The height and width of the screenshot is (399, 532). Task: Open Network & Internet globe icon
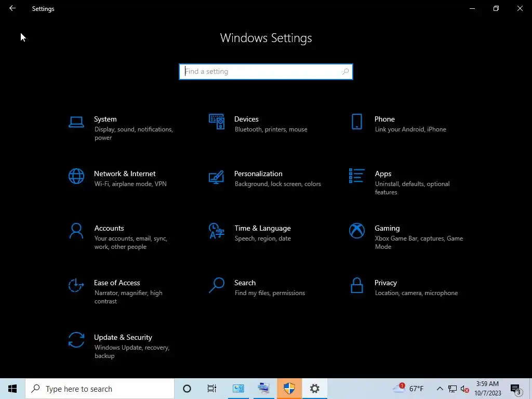tap(76, 177)
